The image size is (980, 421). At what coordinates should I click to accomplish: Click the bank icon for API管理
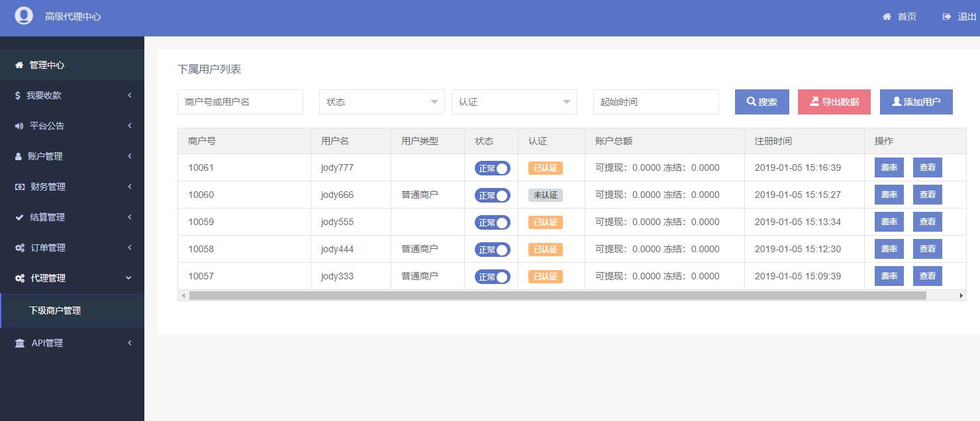point(20,343)
